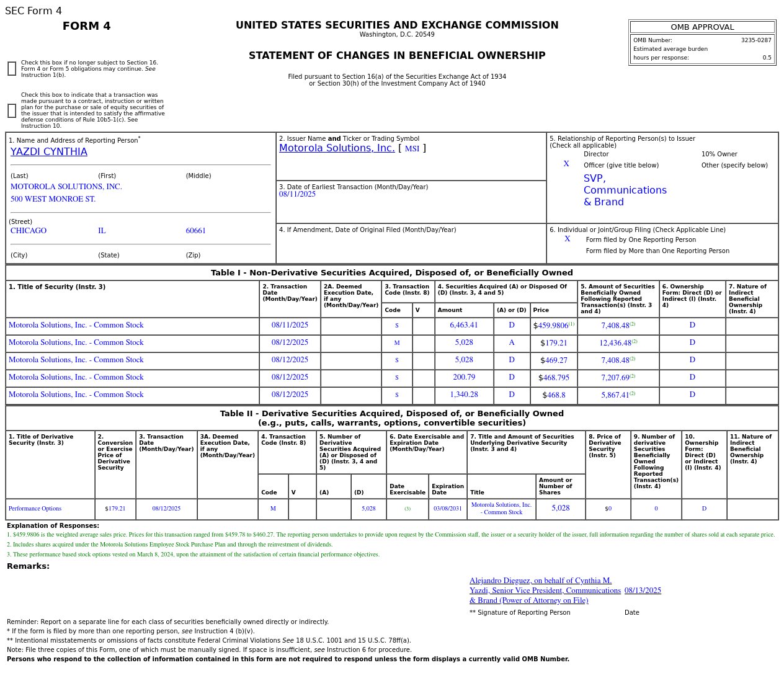
Task: Click the Performance Options derivative title
Action: tap(35, 509)
